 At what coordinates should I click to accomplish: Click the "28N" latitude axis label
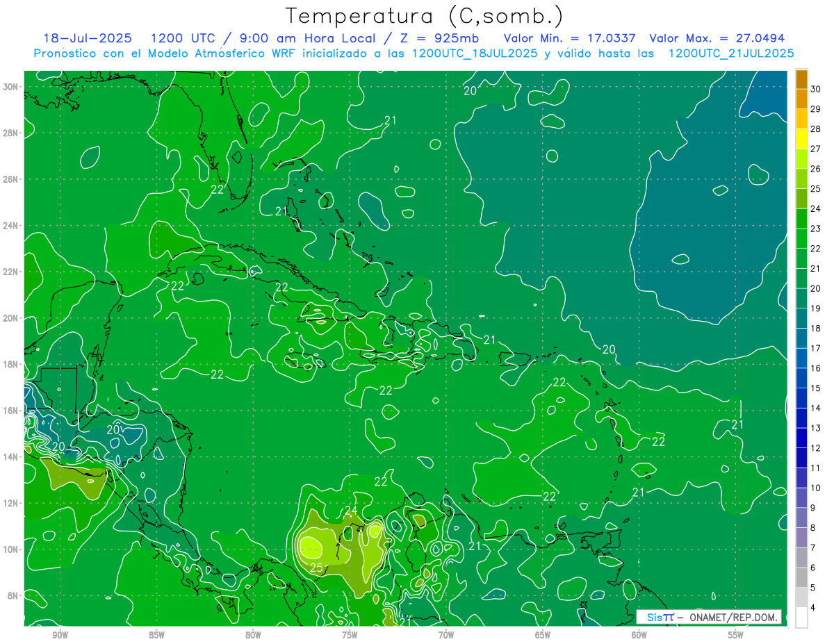click(10, 133)
